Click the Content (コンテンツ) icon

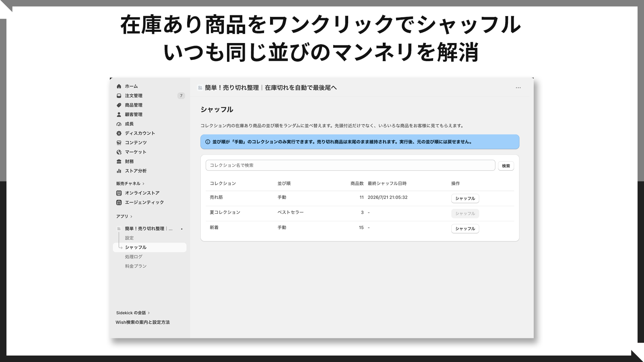point(119,142)
